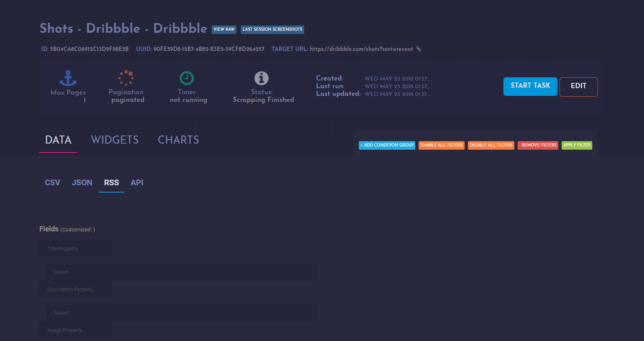The image size is (644, 341).
Task: Switch to the WIDGETS tab
Action: [115, 140]
